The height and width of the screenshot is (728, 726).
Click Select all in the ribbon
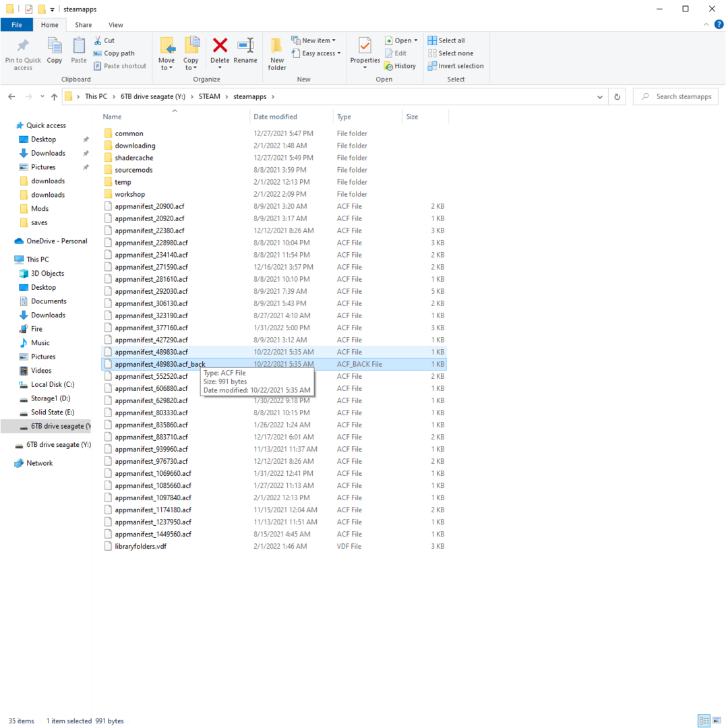(446, 40)
